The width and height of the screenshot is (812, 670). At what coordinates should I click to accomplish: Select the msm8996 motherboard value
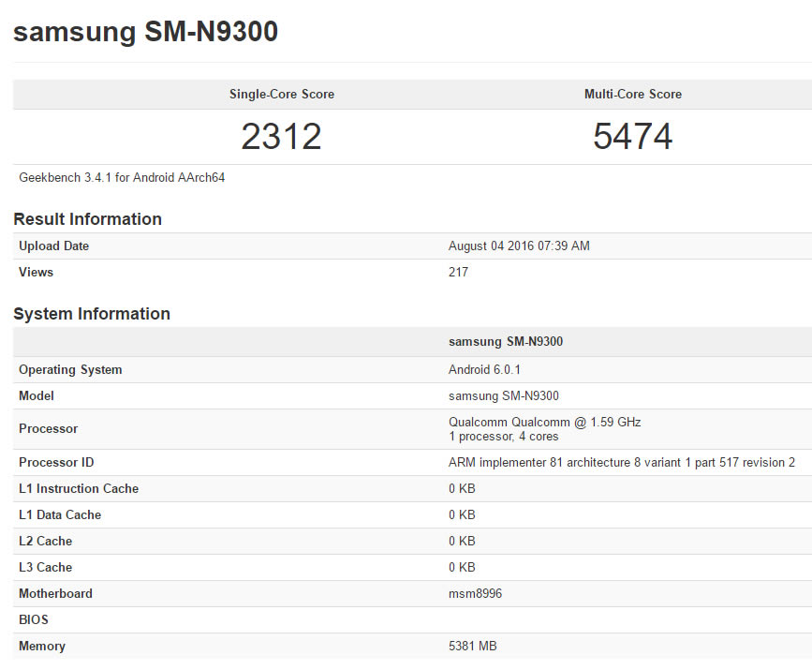pyautogui.click(x=475, y=594)
